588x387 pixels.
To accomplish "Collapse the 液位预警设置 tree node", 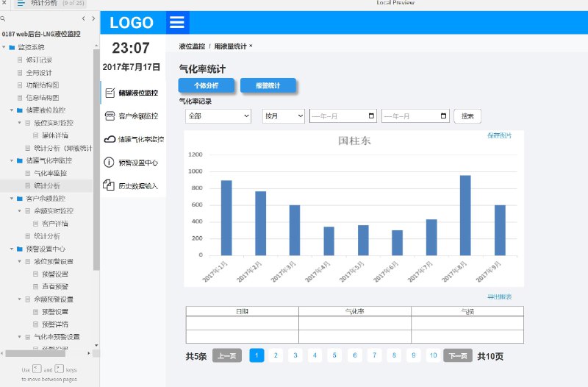I will coord(20,261).
